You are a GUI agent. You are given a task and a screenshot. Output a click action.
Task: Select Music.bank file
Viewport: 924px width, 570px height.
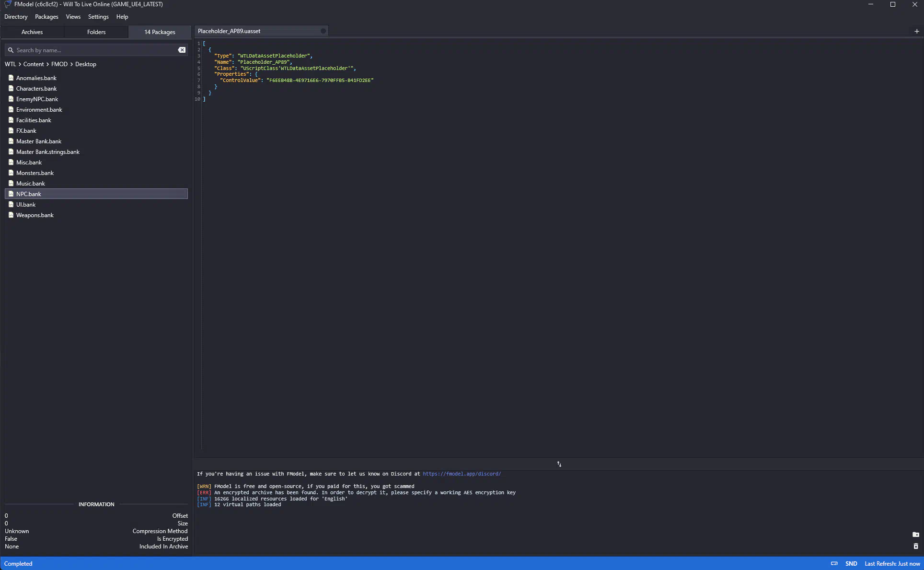[x=30, y=184]
